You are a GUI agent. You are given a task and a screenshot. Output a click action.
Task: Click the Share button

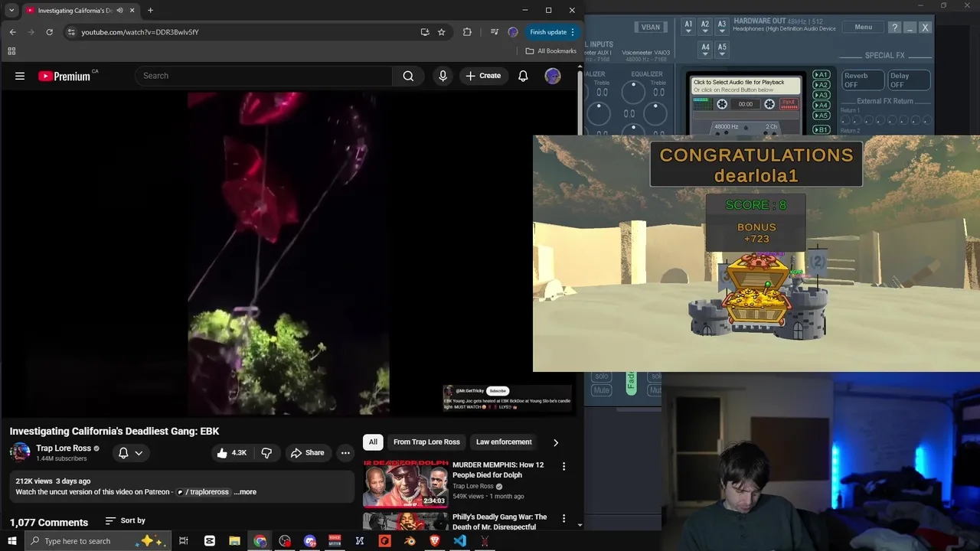click(307, 453)
